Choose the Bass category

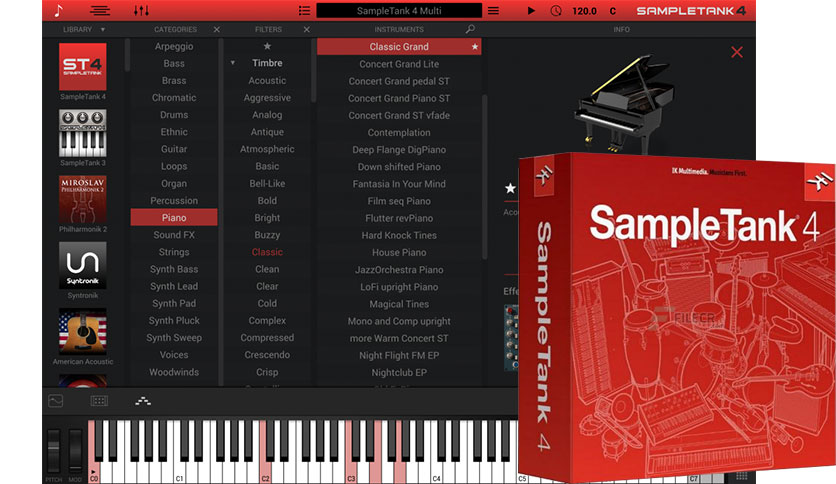coord(174,63)
